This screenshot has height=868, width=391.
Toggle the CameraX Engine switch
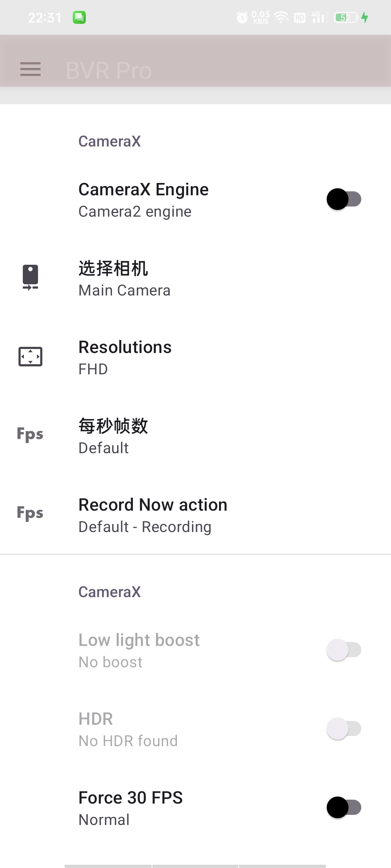pyautogui.click(x=344, y=199)
